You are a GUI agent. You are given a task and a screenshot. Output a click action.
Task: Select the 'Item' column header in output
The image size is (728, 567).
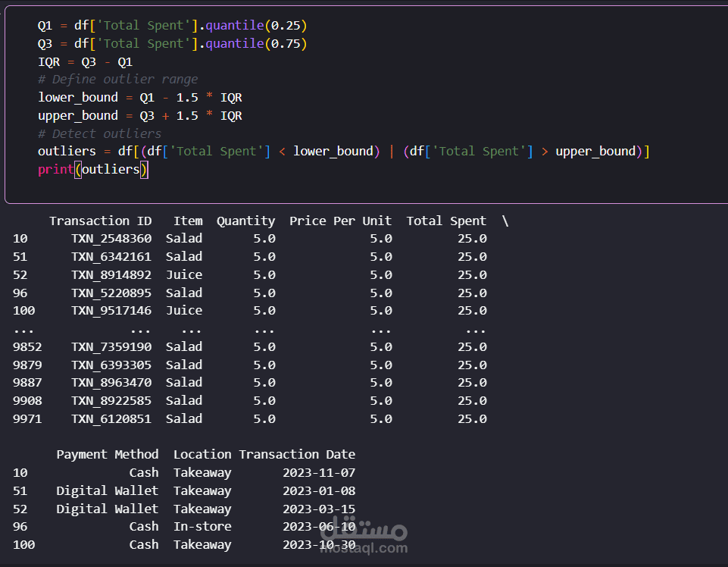(x=188, y=221)
